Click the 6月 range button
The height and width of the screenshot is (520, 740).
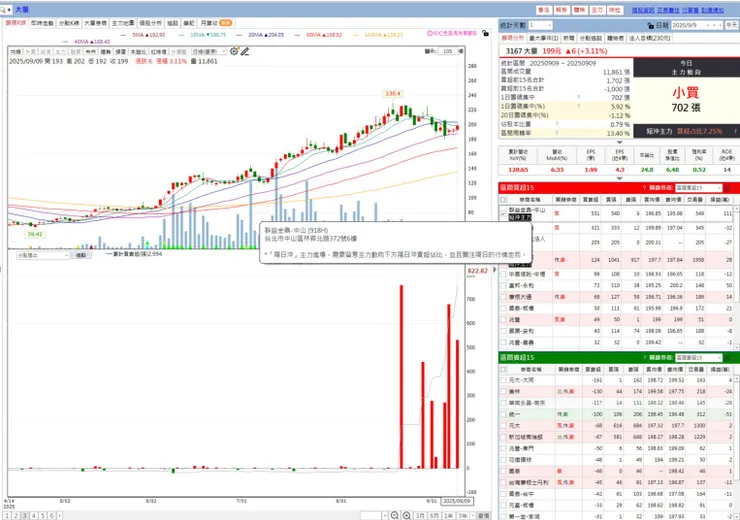(434, 516)
